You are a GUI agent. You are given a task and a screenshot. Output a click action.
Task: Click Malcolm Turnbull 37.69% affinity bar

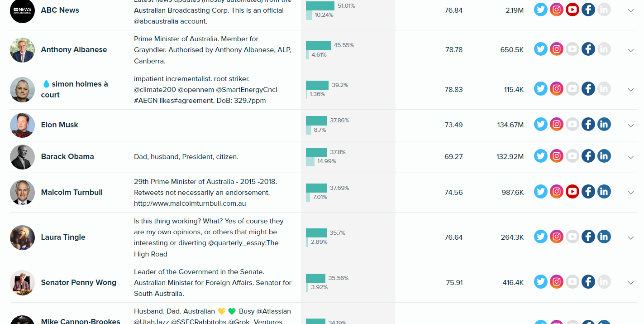tap(316, 188)
